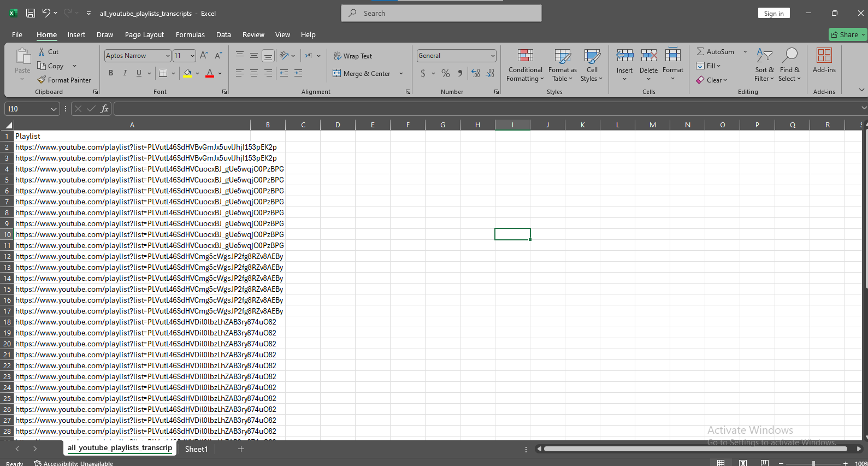Apply the yellow fill color swatch

[187, 73]
